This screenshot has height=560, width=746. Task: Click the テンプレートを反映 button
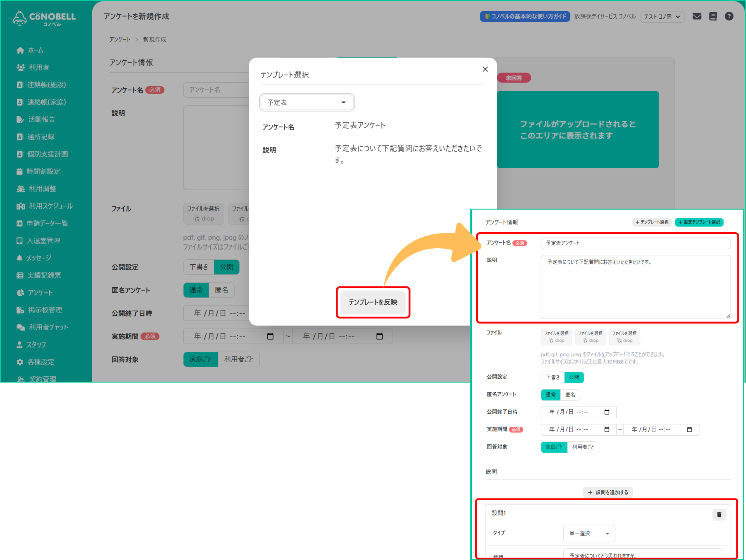click(x=373, y=302)
